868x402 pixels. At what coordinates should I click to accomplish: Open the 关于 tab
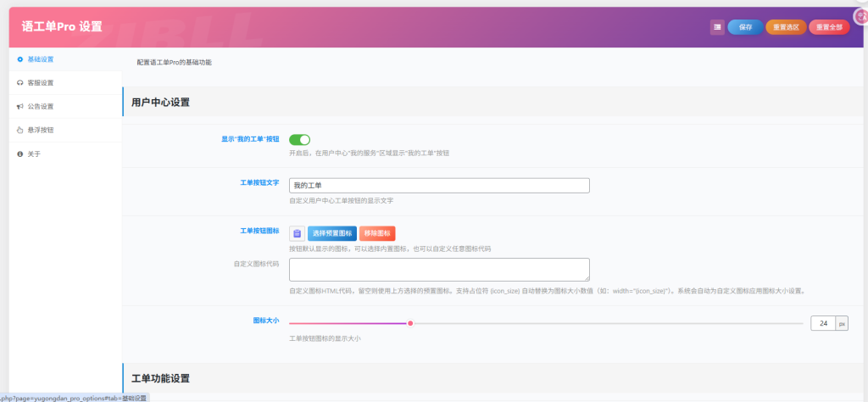pos(34,154)
